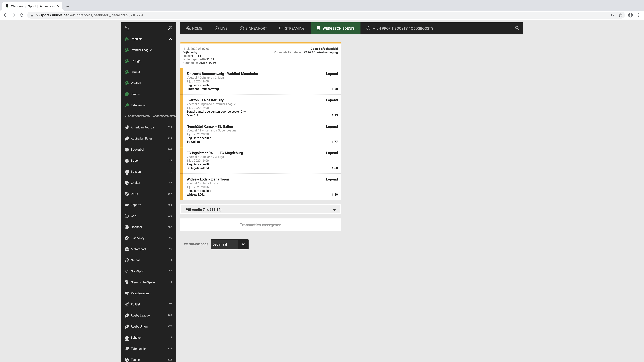
Task: Bookmark page with the star icon
Action: 620,15
